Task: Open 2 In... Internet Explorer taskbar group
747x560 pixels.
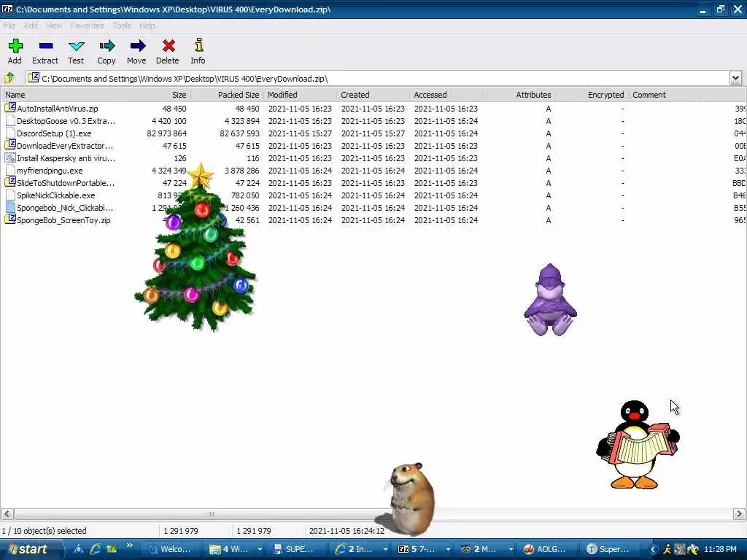Action: 360,549
